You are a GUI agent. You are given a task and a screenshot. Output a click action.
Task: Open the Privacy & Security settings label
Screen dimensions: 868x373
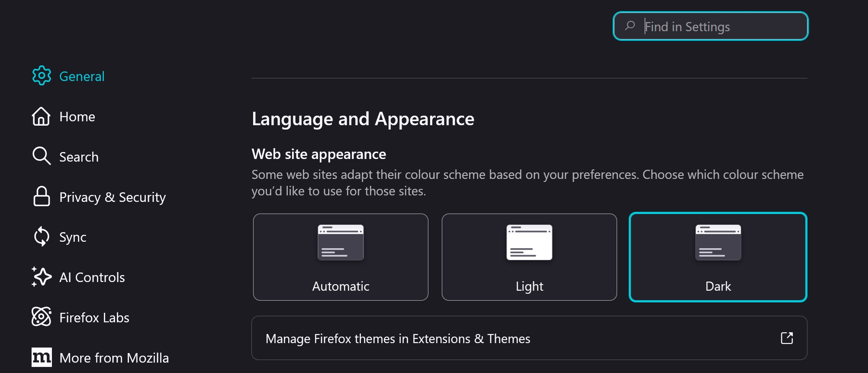point(113,197)
